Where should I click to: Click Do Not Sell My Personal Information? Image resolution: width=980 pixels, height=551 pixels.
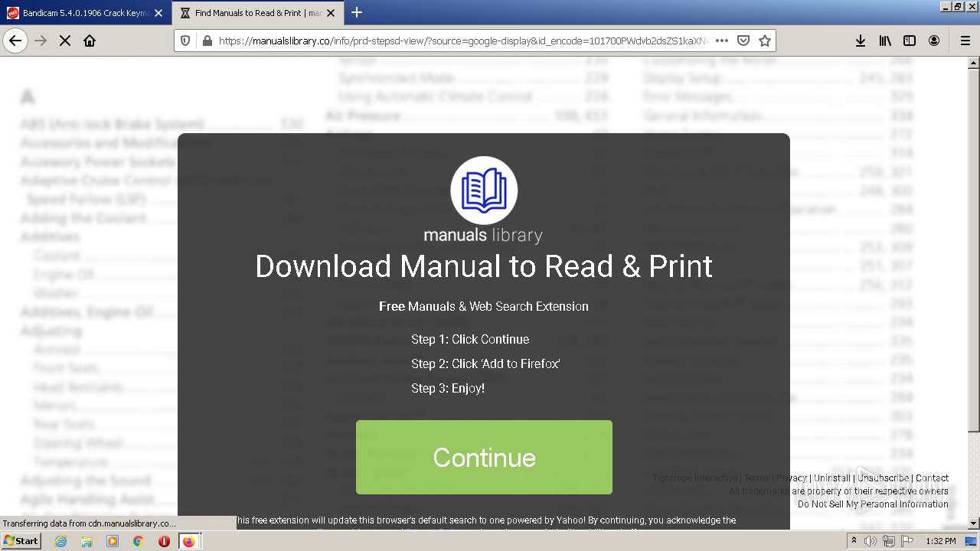click(x=873, y=504)
